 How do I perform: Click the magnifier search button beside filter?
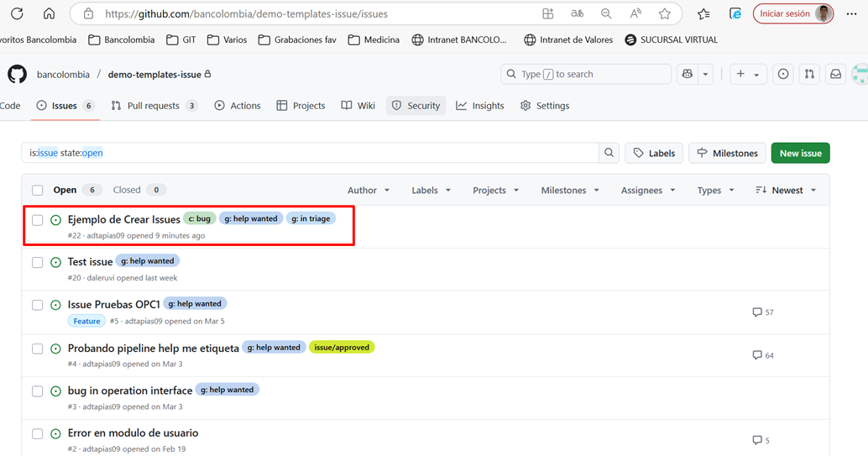tap(609, 153)
